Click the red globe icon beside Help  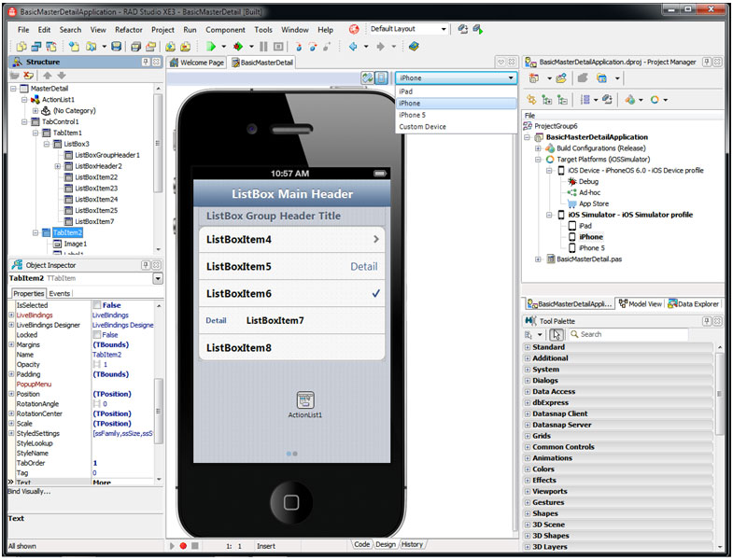(x=354, y=30)
